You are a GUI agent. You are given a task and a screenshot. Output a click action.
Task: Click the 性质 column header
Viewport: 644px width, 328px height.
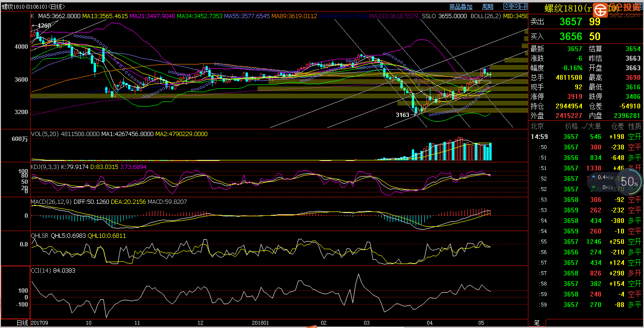click(634, 126)
